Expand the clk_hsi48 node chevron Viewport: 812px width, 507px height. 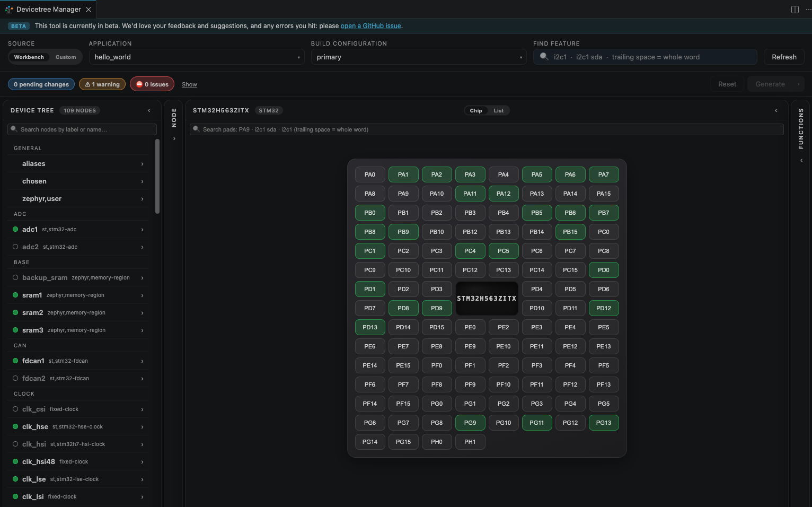pos(142,462)
